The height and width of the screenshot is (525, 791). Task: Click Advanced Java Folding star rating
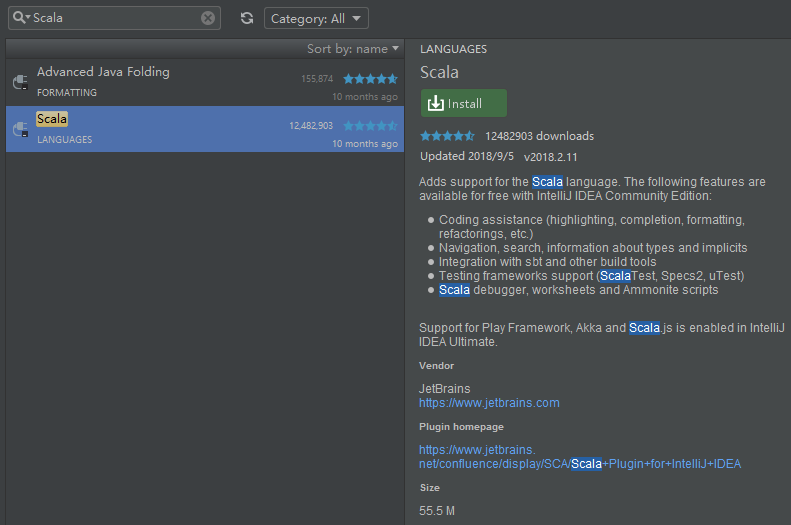(x=370, y=79)
